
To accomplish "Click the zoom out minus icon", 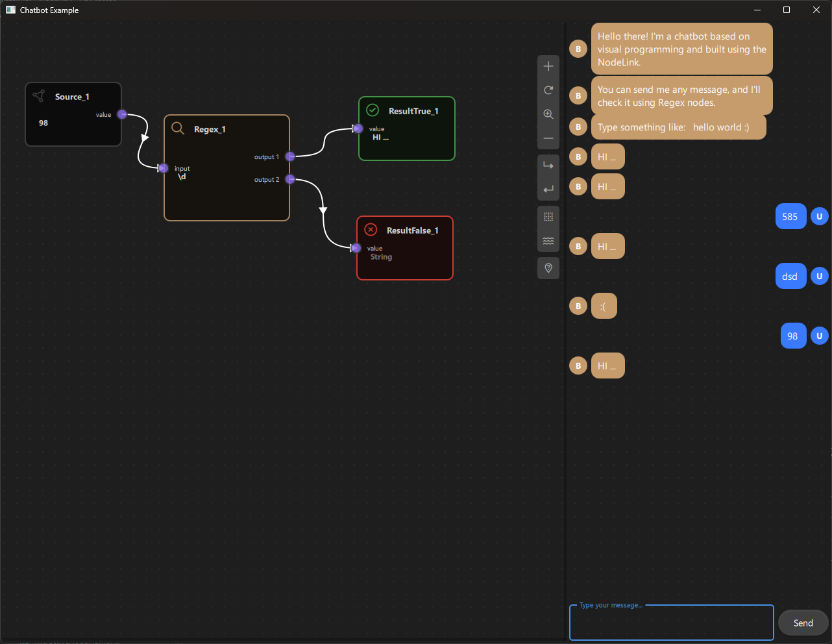I will coord(548,138).
